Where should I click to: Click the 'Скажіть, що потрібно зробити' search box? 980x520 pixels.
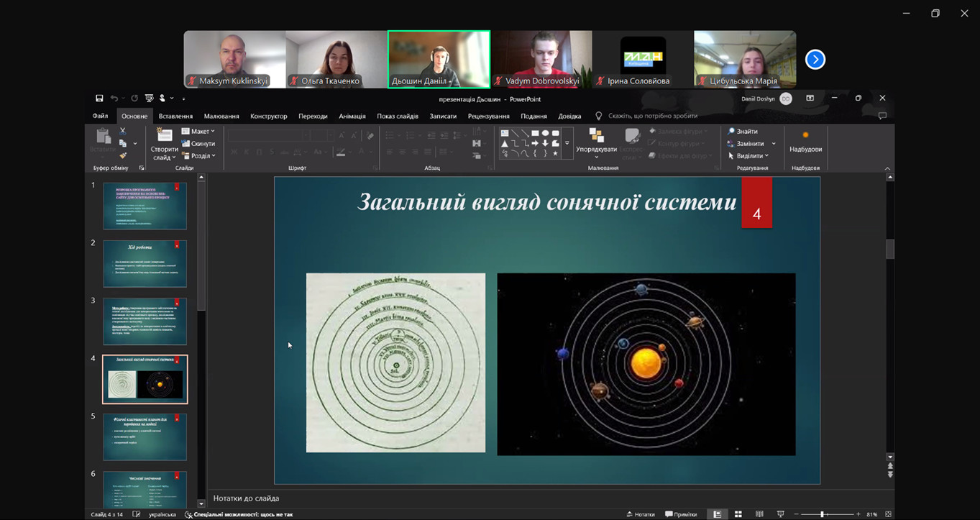point(653,116)
